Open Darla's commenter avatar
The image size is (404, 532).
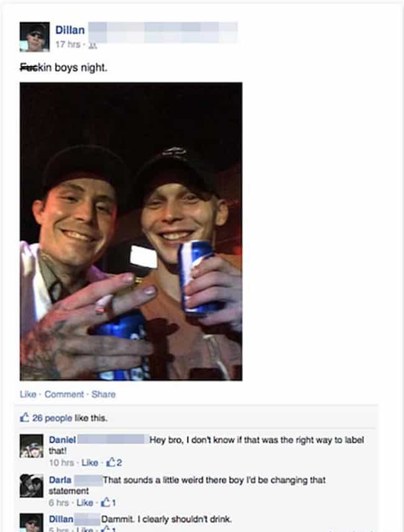tap(32, 486)
